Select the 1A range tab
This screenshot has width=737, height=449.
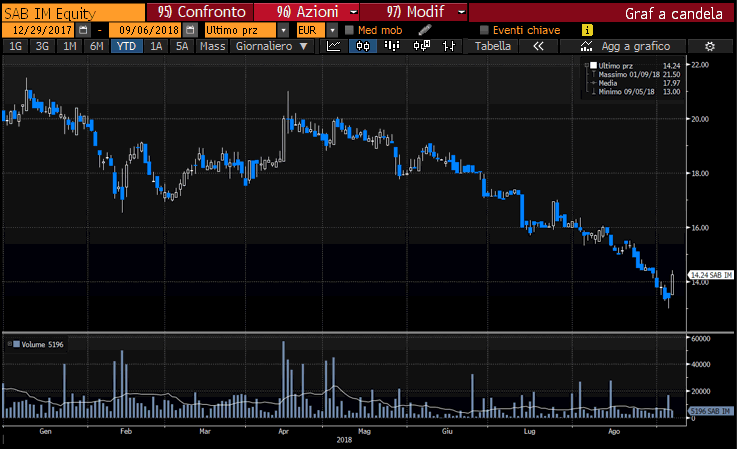tap(156, 46)
